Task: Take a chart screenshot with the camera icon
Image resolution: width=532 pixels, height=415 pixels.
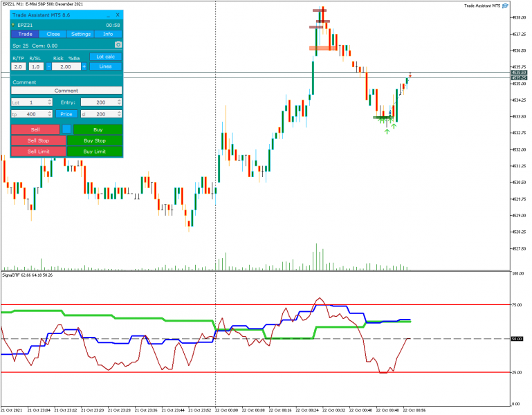Action: pyautogui.click(x=118, y=44)
